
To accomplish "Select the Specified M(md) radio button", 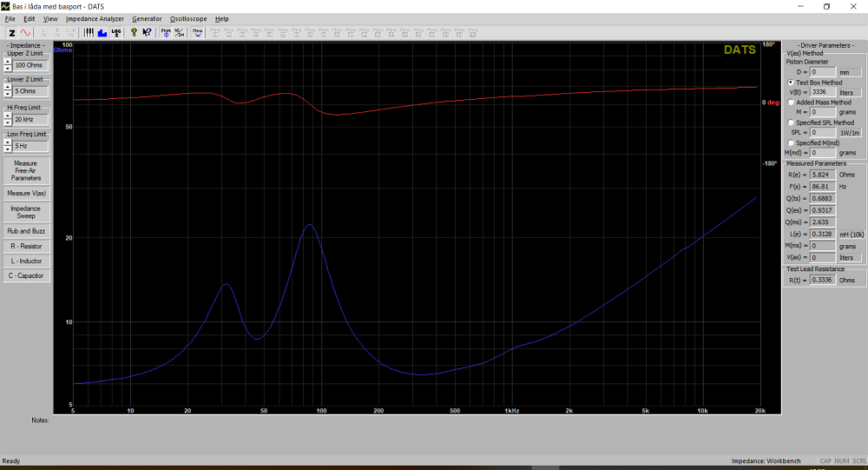I will click(x=791, y=142).
